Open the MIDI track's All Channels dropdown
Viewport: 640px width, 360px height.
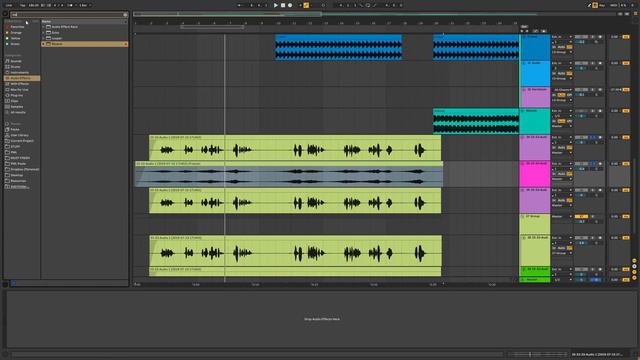pyautogui.click(x=562, y=89)
